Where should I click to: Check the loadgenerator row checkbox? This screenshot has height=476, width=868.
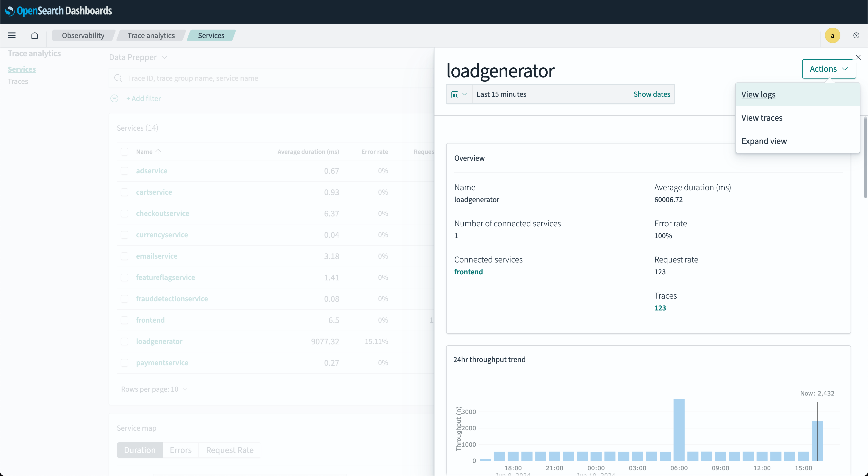124,341
